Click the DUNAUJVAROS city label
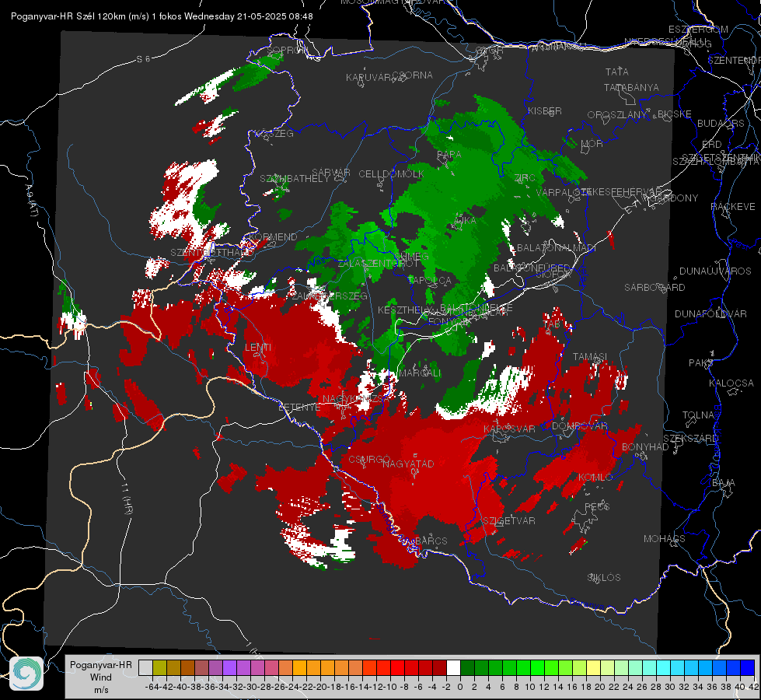 (715, 271)
